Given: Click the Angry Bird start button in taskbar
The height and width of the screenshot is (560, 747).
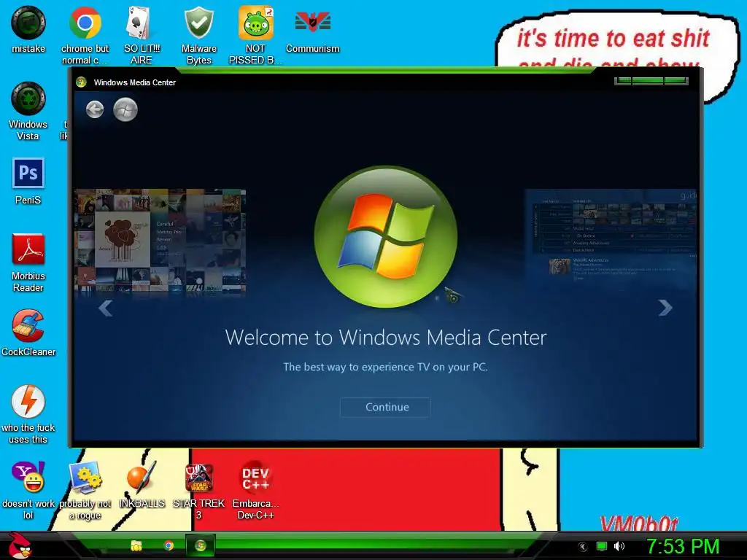Looking at the screenshot, I should 19,545.
